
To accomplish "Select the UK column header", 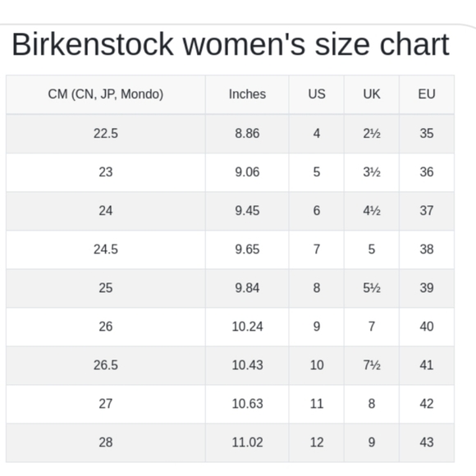I will (372, 94).
